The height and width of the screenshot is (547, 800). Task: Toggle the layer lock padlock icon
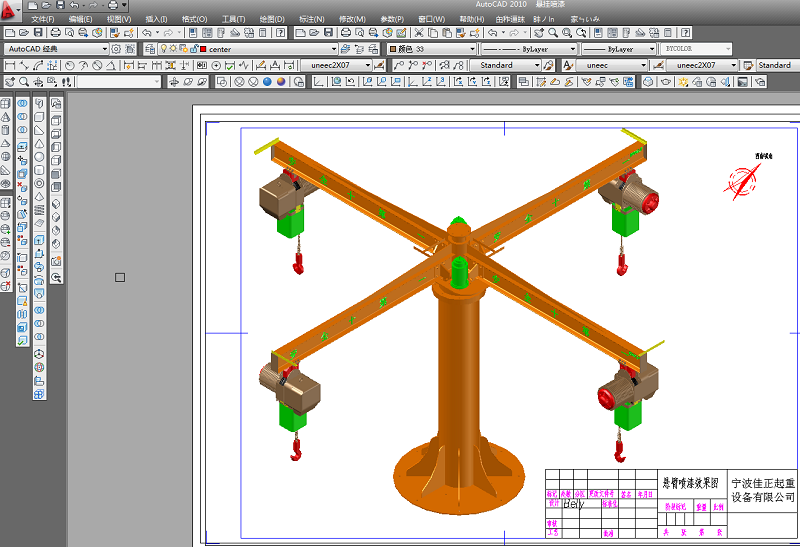click(194, 48)
